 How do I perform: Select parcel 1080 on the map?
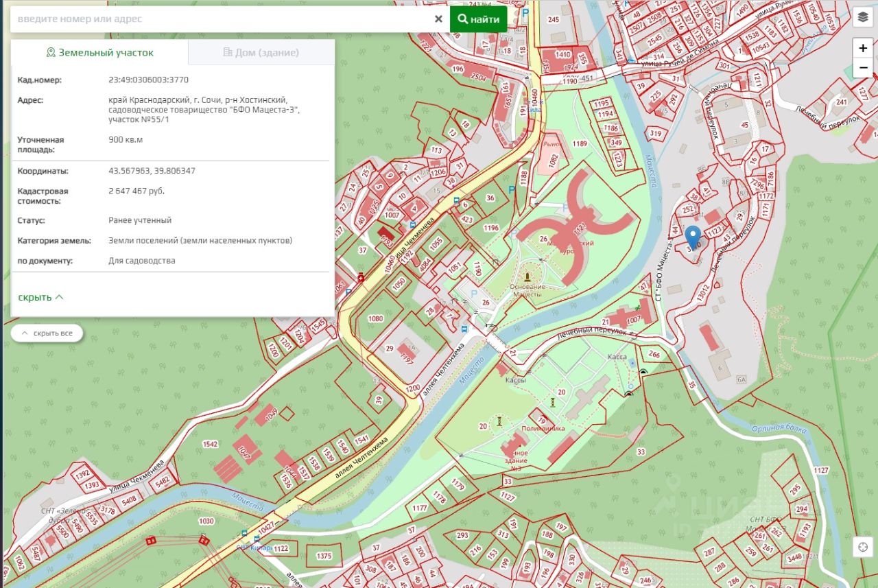tap(375, 318)
